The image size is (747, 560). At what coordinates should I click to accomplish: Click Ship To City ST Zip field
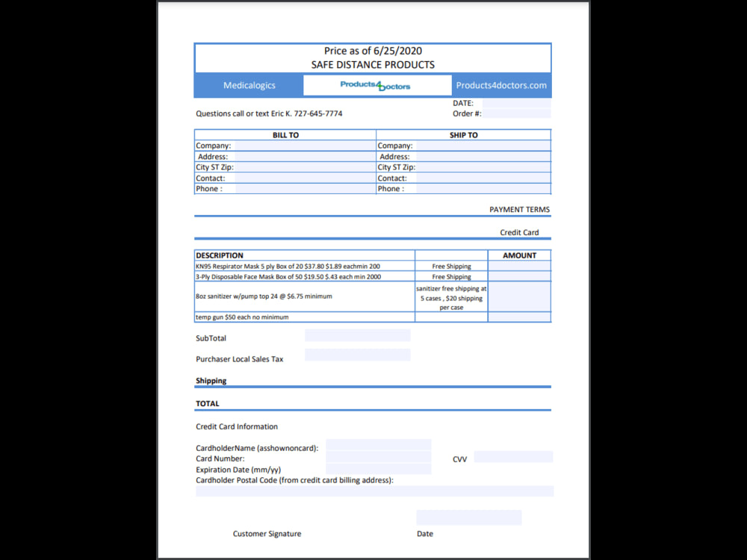pos(483,167)
